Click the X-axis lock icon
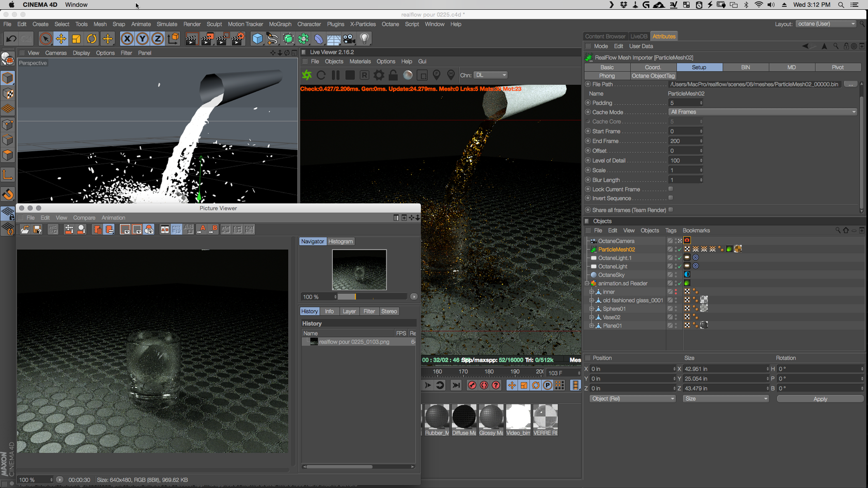868x488 pixels. tap(127, 39)
